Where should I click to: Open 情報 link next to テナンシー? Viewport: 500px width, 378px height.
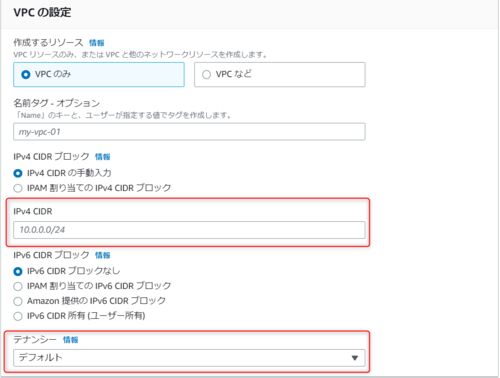click(x=70, y=340)
